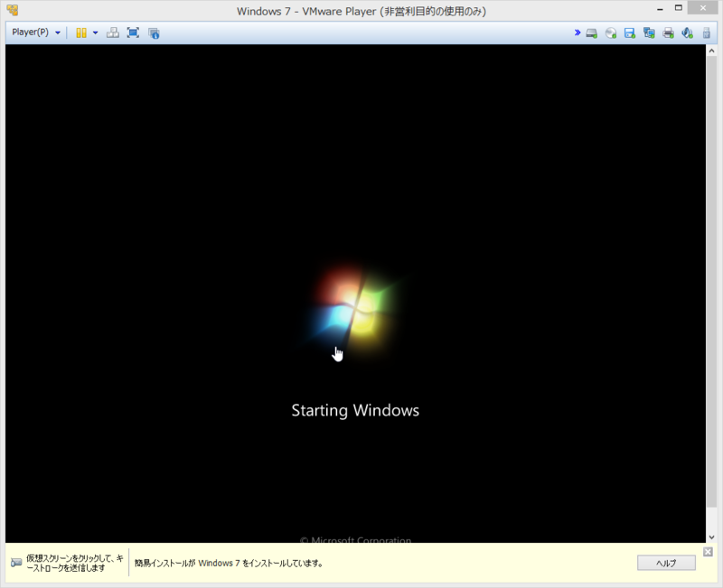Viewport: 723px width, 588px height.
Task: Maximize the VMware Player window
Action: 679,8
